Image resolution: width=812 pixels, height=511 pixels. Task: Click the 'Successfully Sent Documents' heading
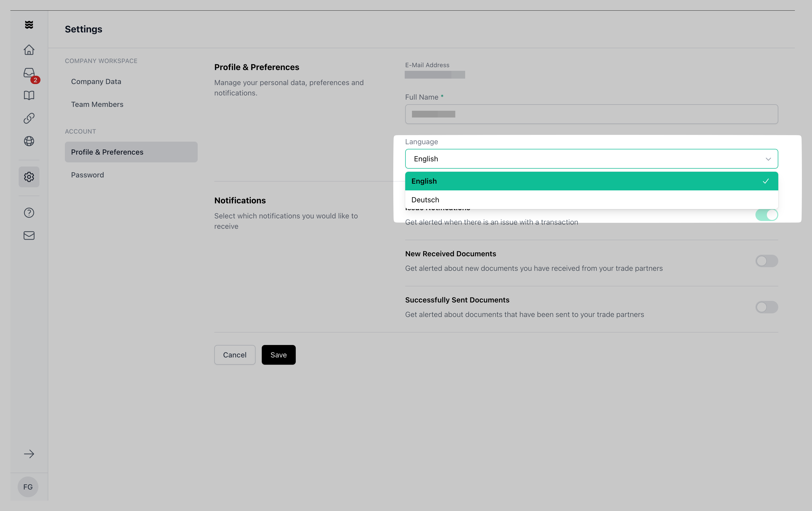tap(457, 300)
